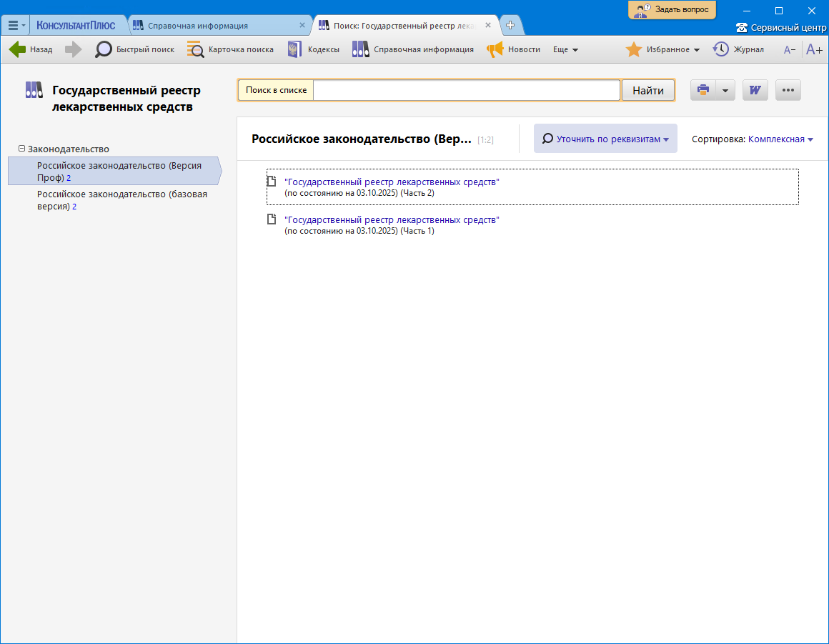The image size is (829, 644).
Task: Open the Journal clock icon
Action: coord(721,49)
